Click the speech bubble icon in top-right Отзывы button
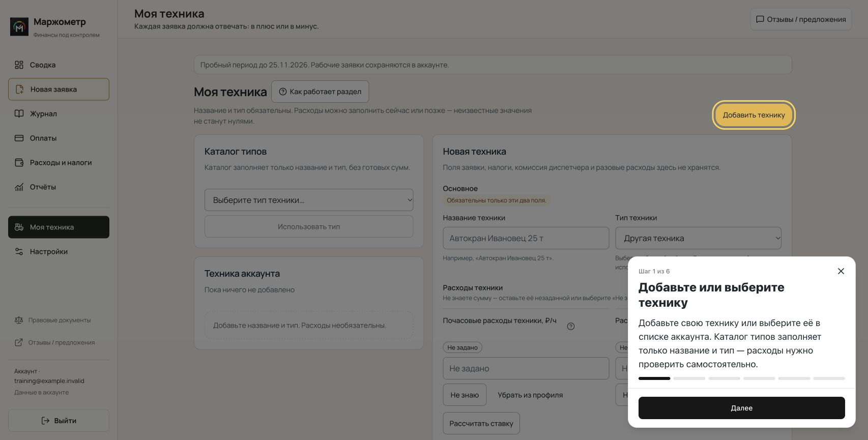The image size is (868, 440). 760,19
